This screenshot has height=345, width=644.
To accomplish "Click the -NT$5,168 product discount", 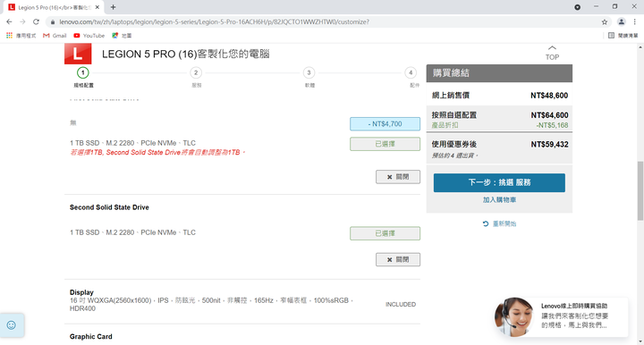I will [x=552, y=125].
